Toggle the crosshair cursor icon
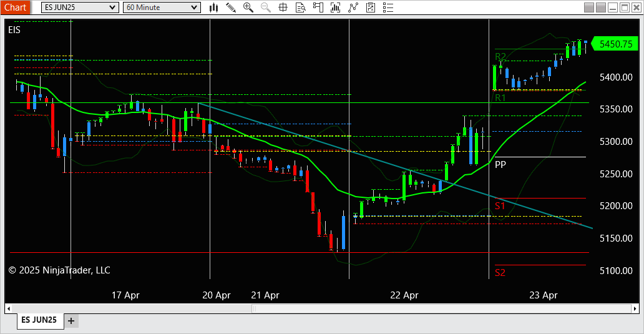The width and height of the screenshot is (644, 334). (283, 7)
